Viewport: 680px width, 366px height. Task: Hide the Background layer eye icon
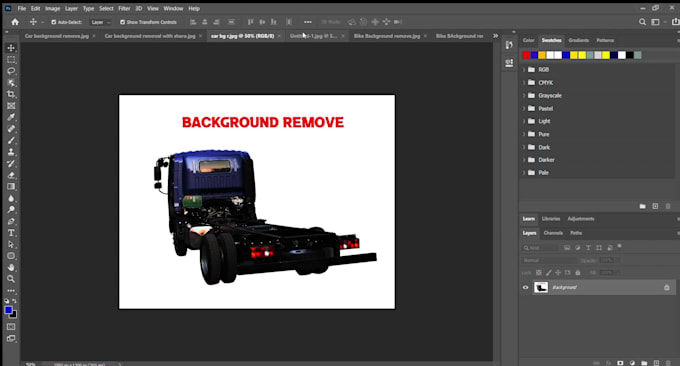[526, 288]
